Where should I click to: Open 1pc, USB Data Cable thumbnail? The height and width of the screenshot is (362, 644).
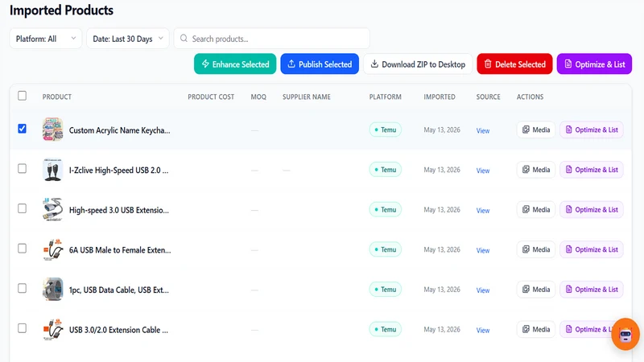[x=53, y=290]
